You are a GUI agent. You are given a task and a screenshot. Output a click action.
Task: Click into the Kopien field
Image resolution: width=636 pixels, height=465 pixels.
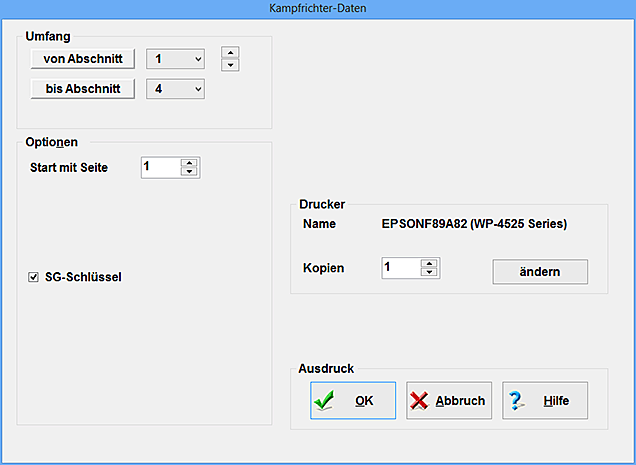(x=400, y=268)
